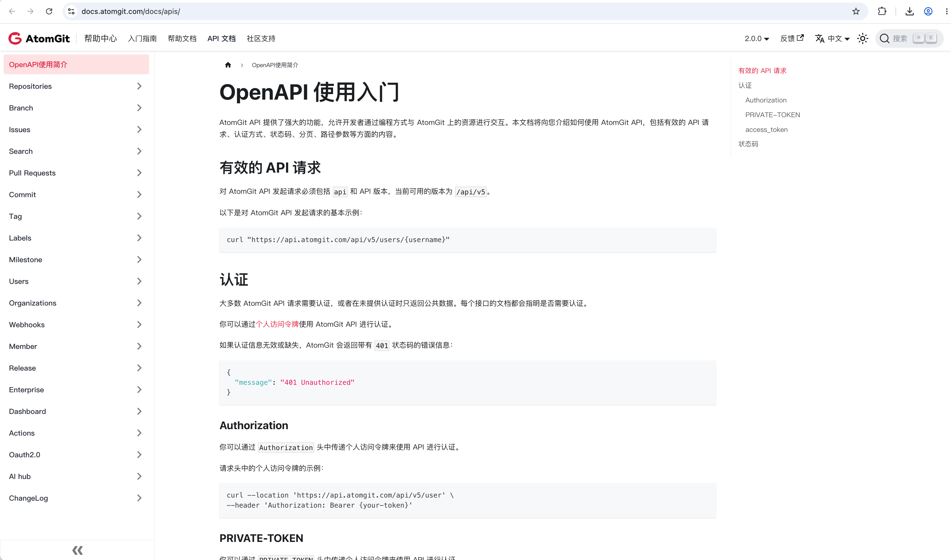Bookmark this page with star icon
951x560 pixels.
point(856,11)
